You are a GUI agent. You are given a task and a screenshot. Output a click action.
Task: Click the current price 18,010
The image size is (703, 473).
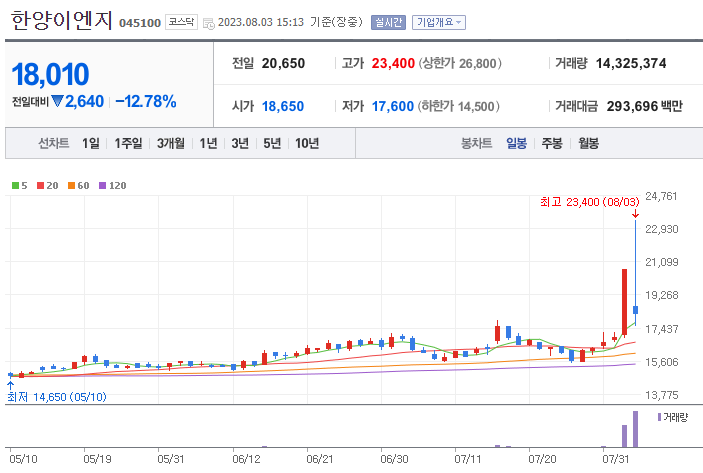tap(50, 74)
